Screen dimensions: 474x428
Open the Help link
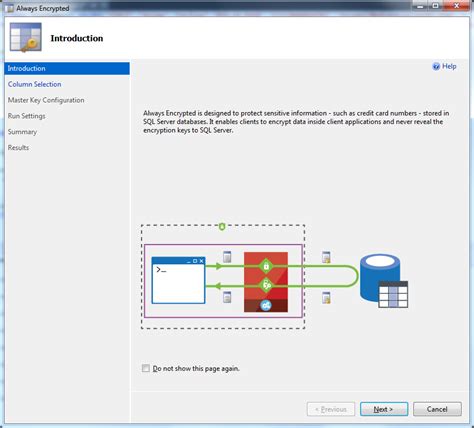pos(449,66)
